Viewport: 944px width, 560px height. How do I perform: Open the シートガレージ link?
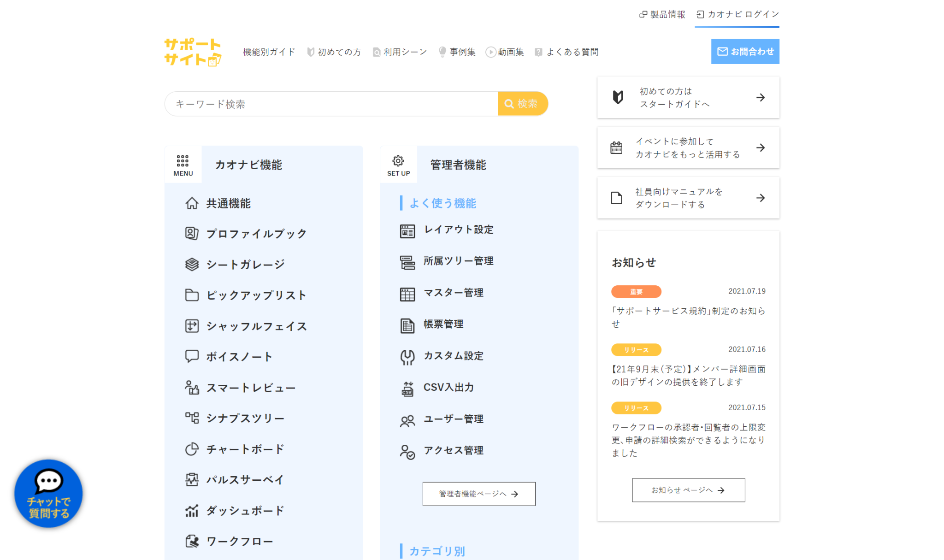246,265
